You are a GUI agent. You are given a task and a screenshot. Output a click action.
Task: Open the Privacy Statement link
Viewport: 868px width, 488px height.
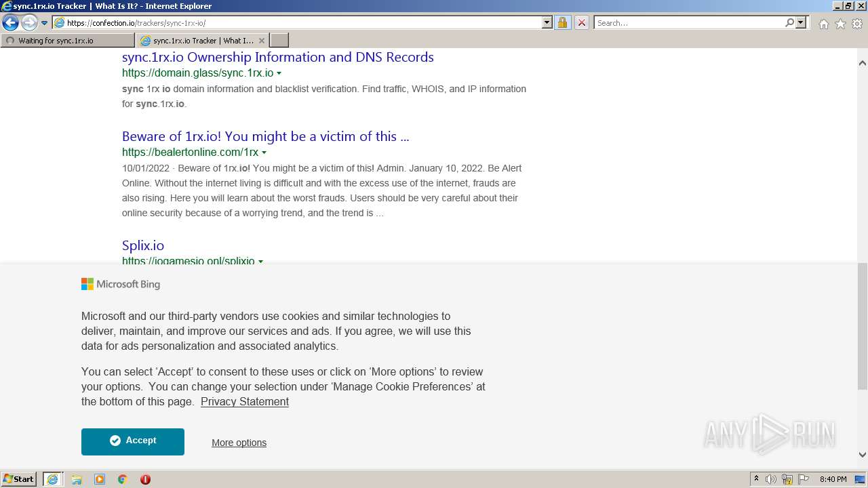click(x=245, y=401)
